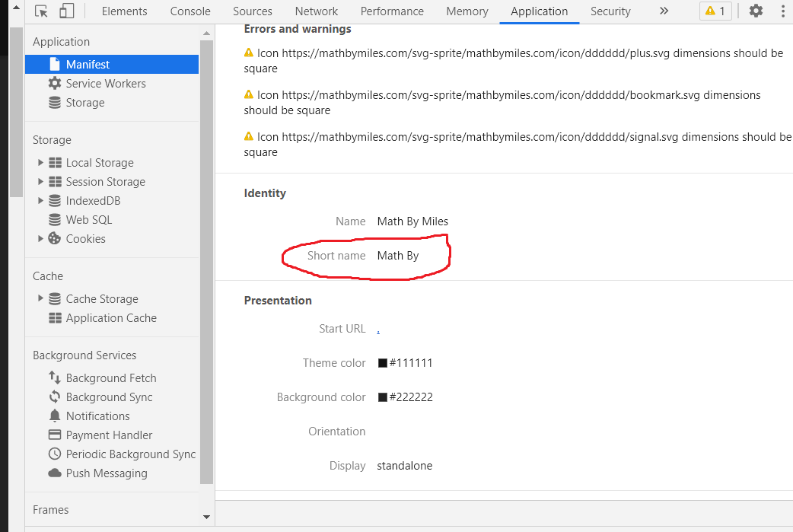793x532 pixels.
Task: Open DevTools settings gear
Action: (756, 11)
